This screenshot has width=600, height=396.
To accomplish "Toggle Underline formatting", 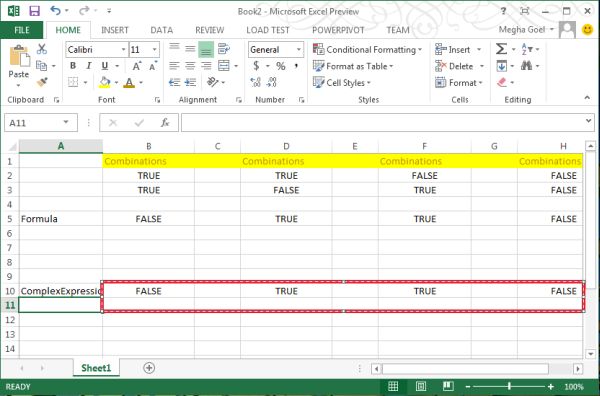I will (104, 66).
